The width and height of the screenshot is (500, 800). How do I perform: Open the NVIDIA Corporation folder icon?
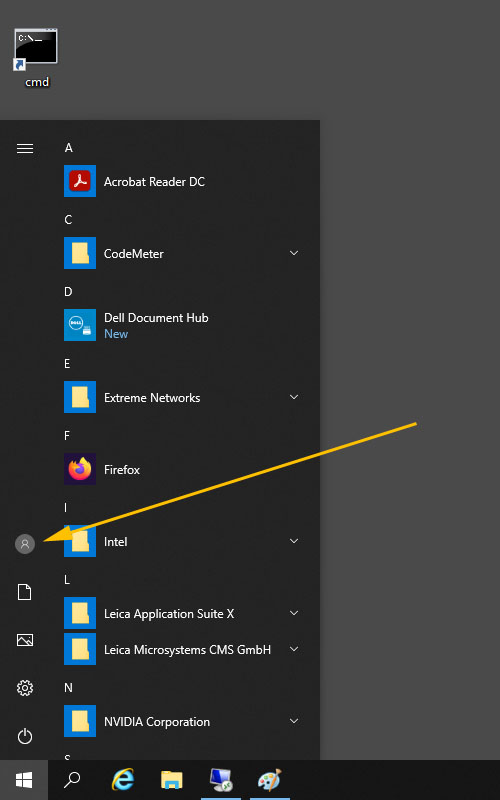click(x=80, y=721)
